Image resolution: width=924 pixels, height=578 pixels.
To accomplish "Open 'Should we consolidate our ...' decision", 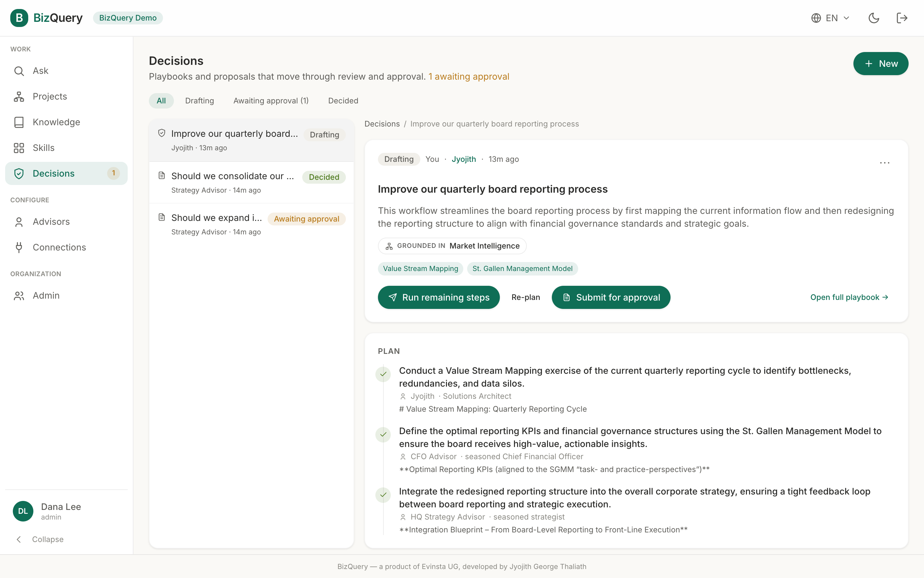I will (252, 183).
